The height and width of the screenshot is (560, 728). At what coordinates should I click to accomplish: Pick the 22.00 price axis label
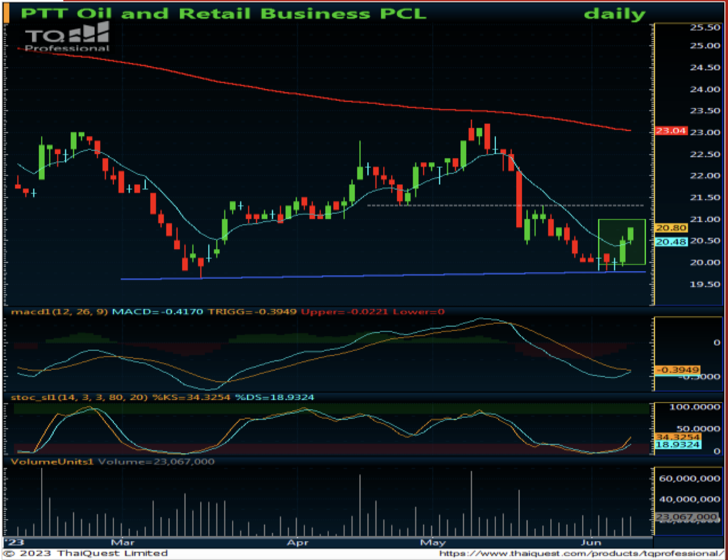[x=705, y=176]
